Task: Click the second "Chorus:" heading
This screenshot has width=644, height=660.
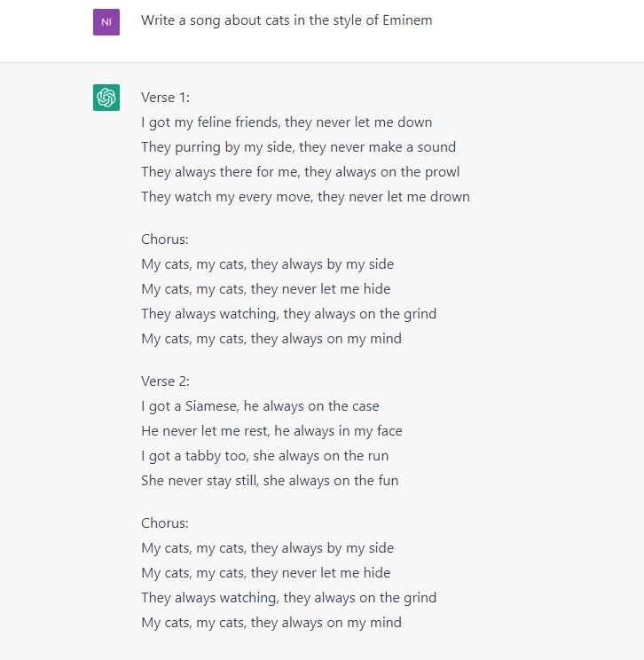Action: tap(165, 522)
